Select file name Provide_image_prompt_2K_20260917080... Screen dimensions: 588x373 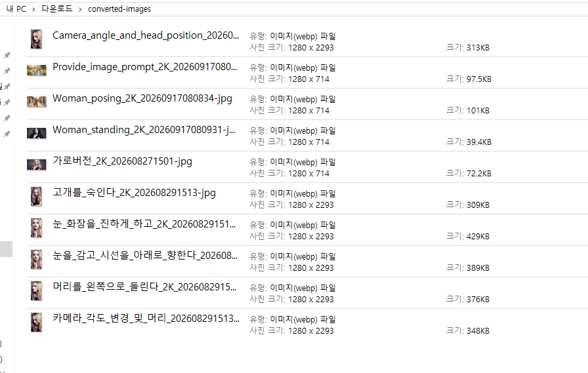[x=145, y=67]
